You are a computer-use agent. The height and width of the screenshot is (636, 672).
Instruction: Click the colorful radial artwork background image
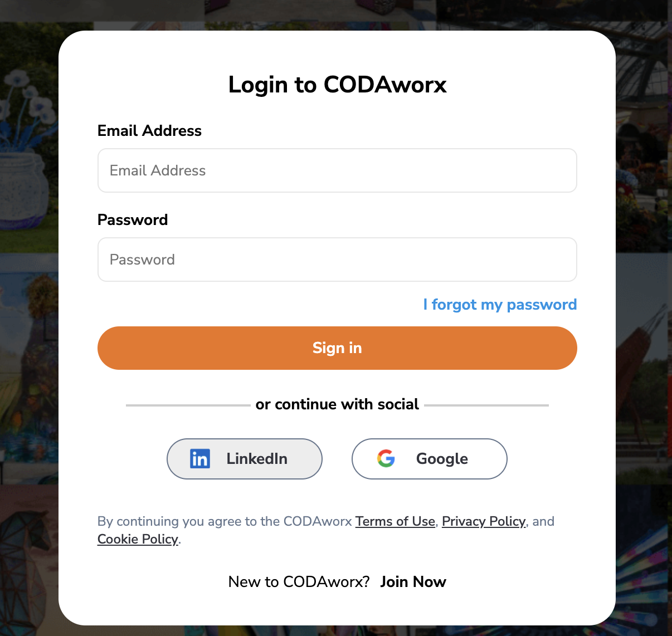coord(644,562)
